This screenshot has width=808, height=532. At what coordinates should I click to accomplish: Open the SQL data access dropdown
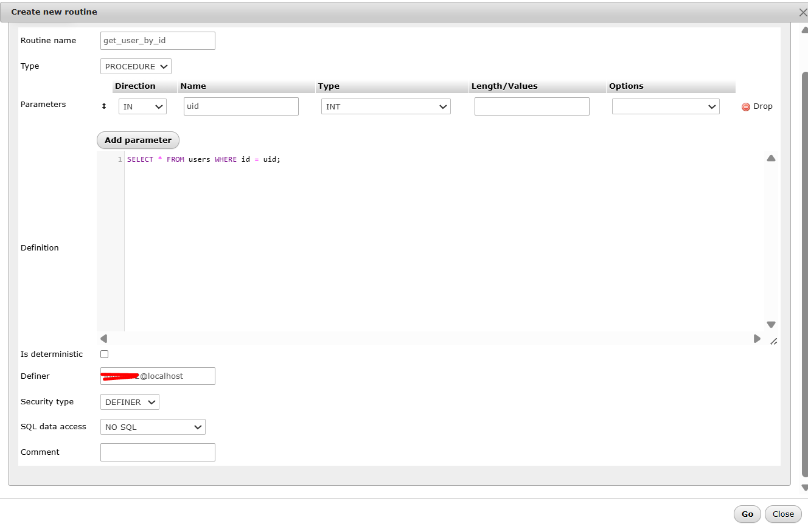click(153, 427)
